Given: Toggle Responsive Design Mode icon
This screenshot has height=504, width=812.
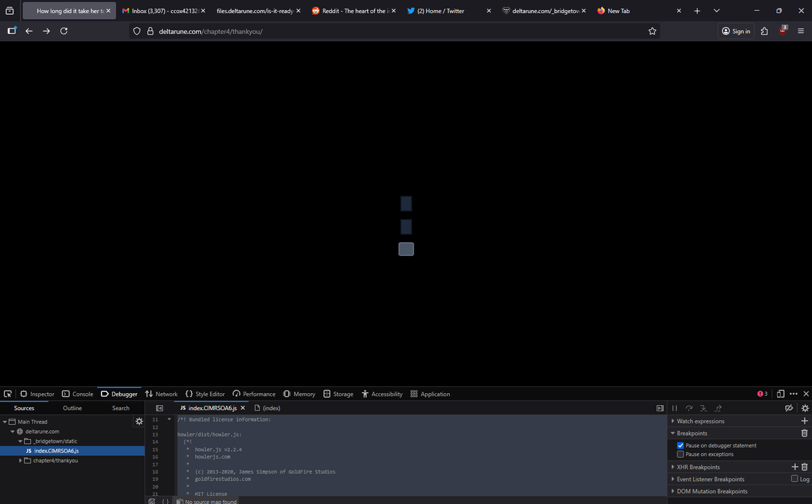Looking at the screenshot, I should 780,394.
